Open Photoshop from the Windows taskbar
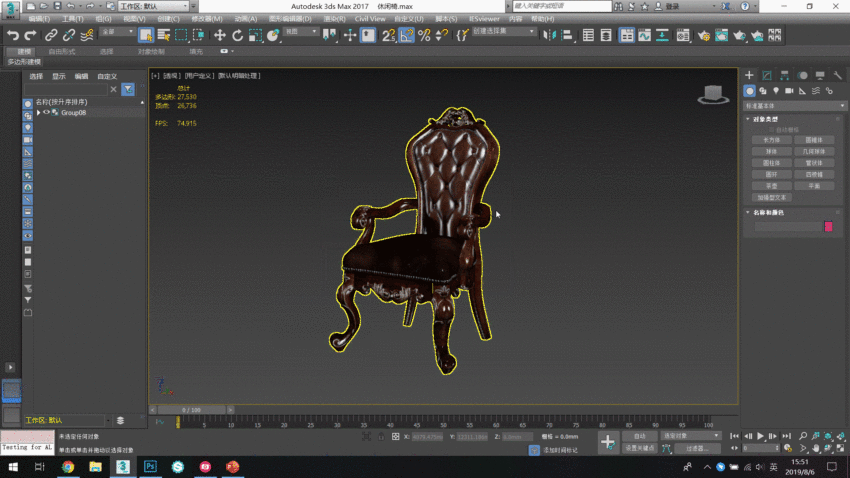 click(150, 466)
